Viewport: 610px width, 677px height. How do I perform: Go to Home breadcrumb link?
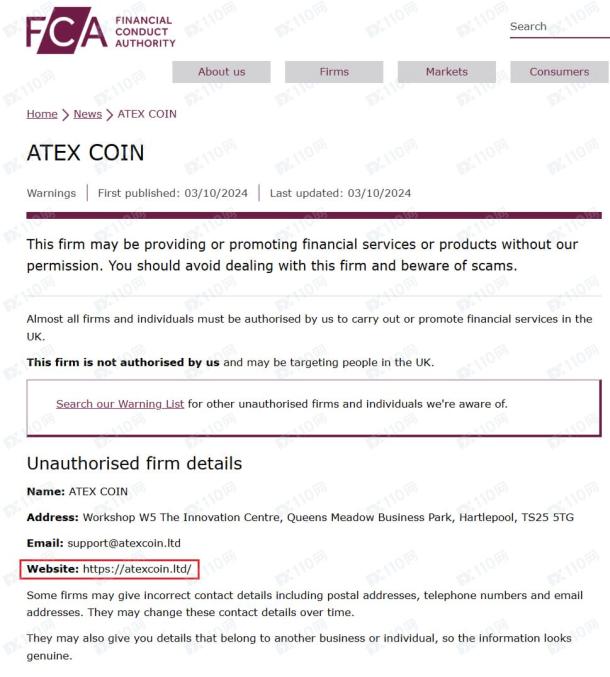(x=42, y=114)
